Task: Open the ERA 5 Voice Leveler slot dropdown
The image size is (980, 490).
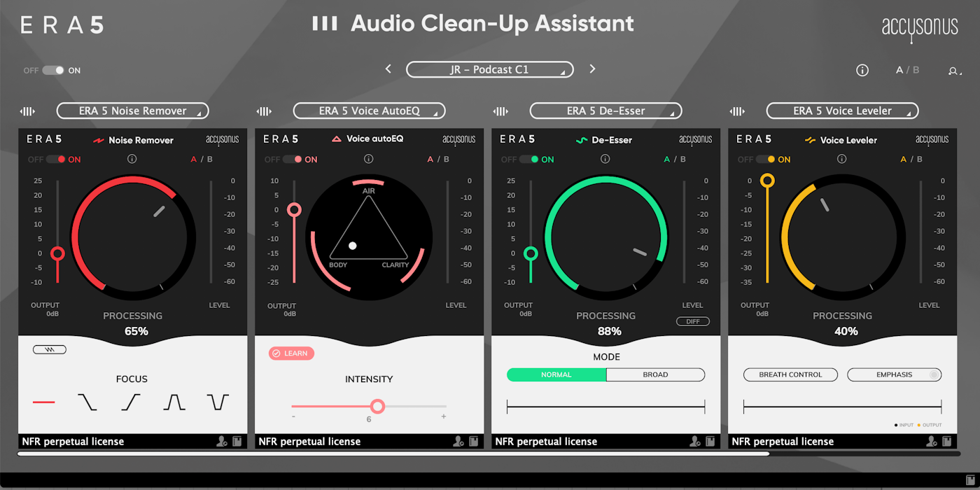Action: click(x=843, y=111)
